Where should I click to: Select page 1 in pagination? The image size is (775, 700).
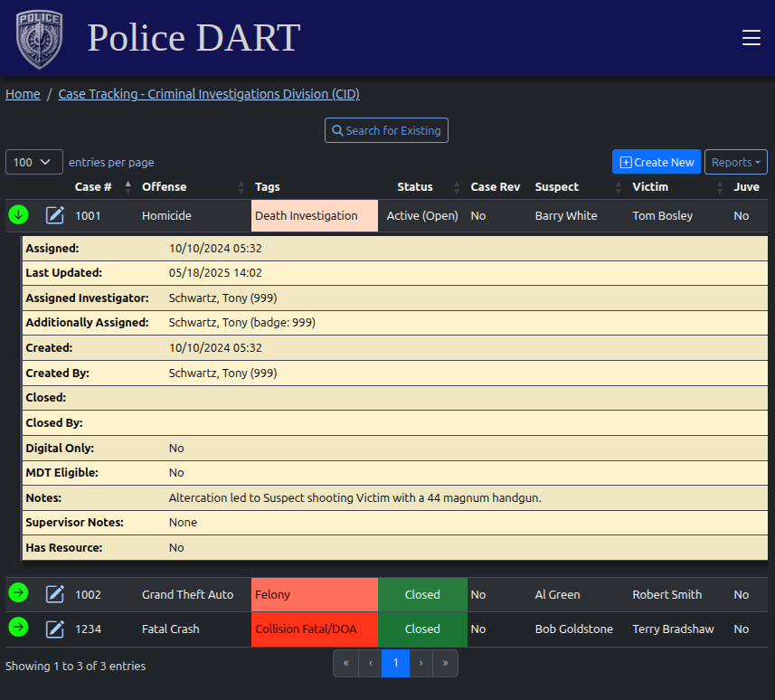(395, 663)
